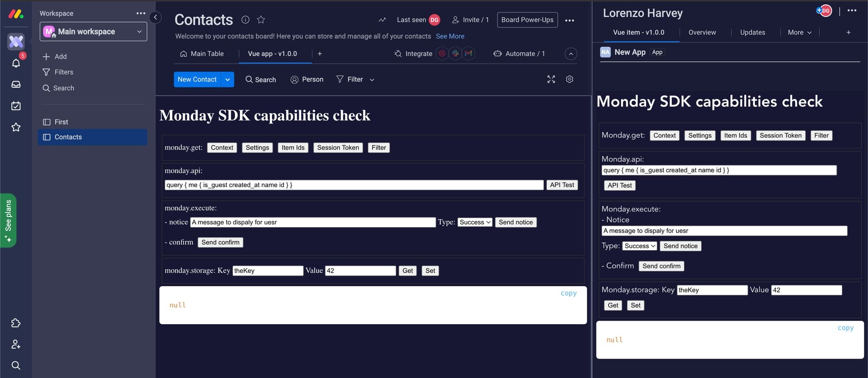Open Board Power-Ups button
Image resolution: width=868 pixels, height=378 pixels.
pyautogui.click(x=528, y=20)
